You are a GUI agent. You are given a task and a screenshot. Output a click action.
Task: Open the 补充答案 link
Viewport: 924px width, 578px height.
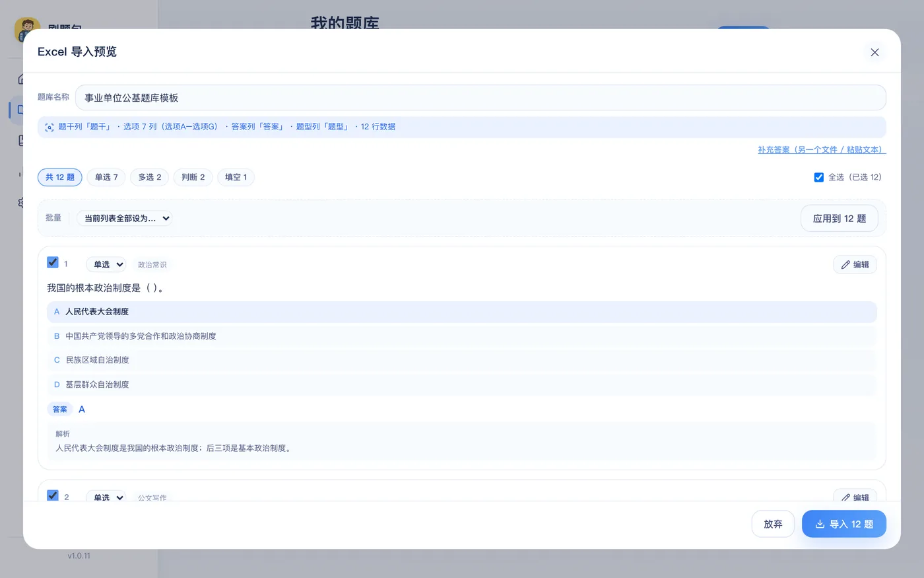[822, 150]
